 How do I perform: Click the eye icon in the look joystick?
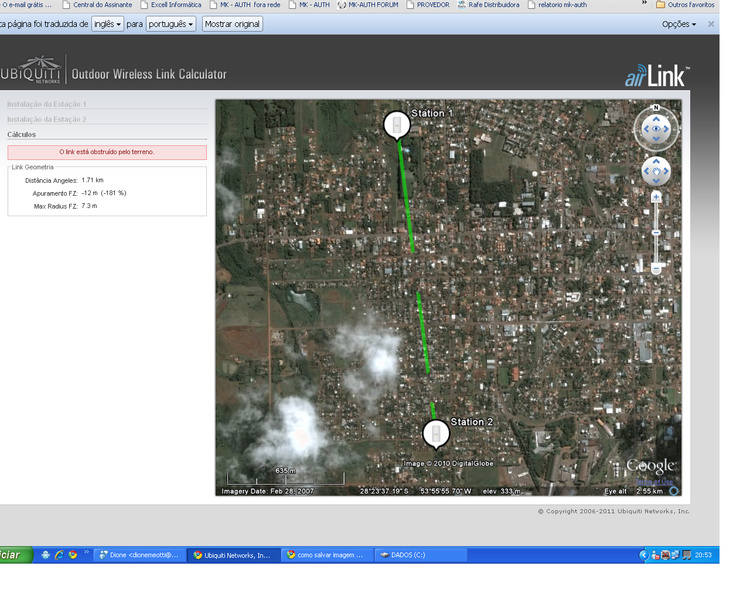pos(656,129)
